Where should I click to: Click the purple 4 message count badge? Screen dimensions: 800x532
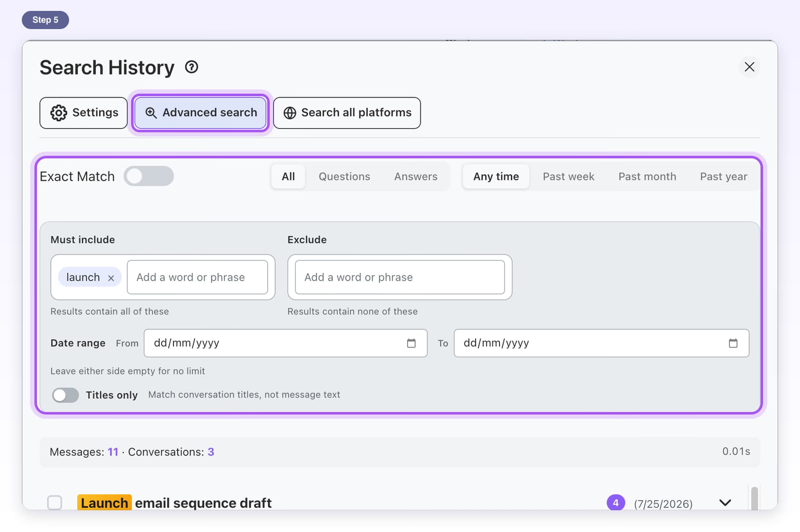[x=615, y=502]
